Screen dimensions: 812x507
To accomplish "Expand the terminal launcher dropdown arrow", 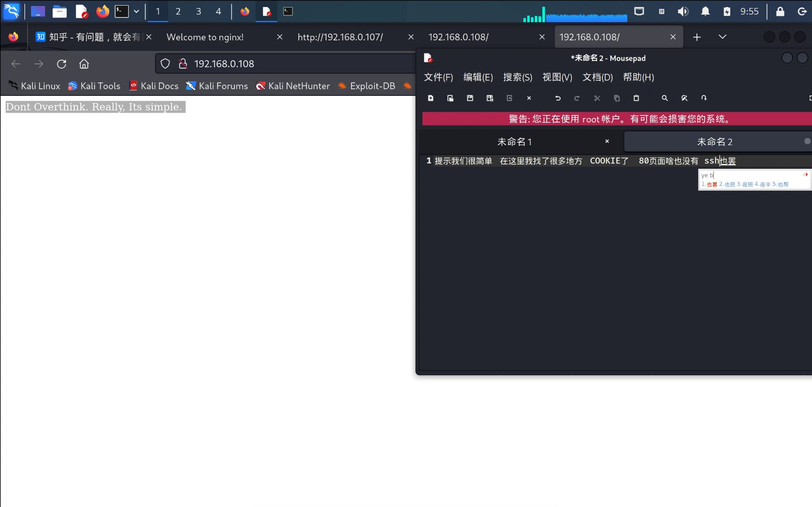I will (x=136, y=11).
